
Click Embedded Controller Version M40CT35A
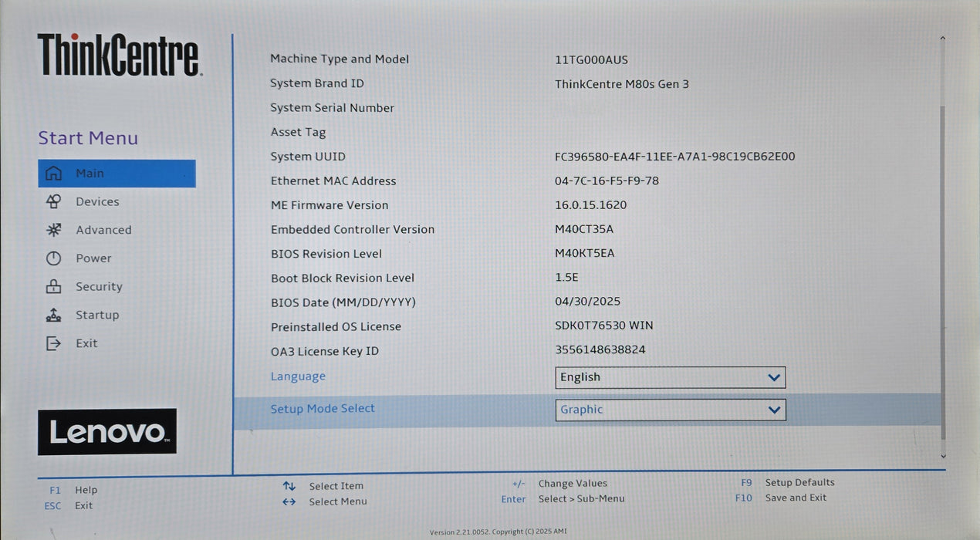[584, 229]
